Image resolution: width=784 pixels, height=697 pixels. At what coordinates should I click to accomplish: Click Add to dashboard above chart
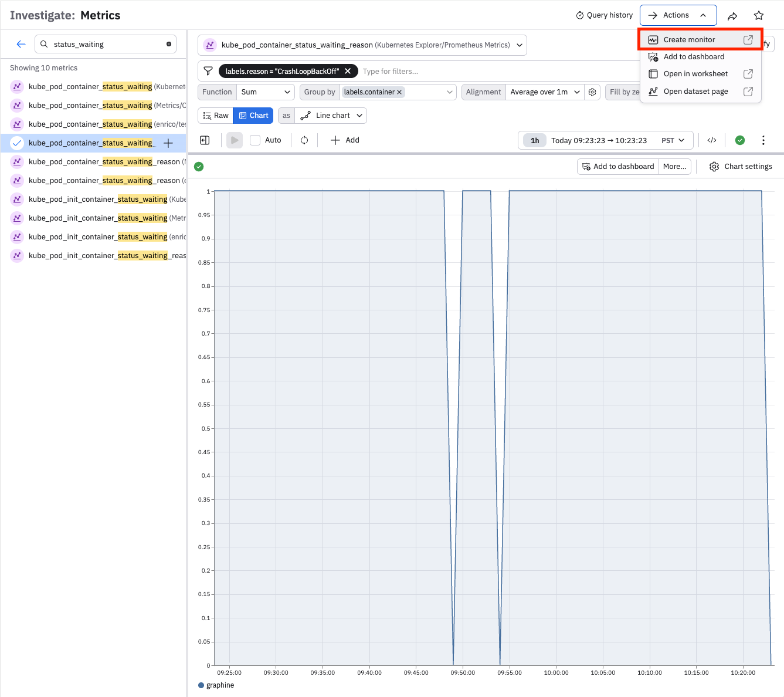tap(618, 167)
